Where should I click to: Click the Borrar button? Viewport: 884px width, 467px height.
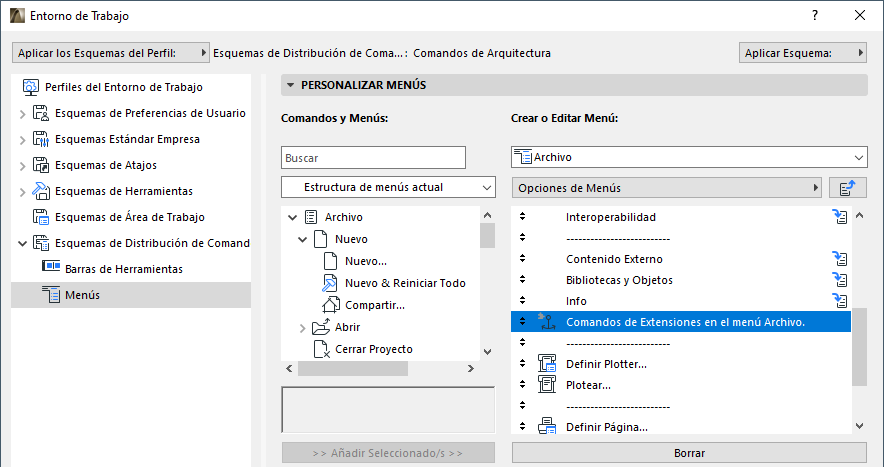(x=689, y=453)
